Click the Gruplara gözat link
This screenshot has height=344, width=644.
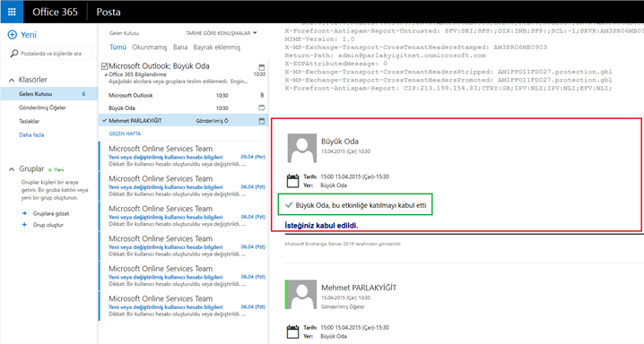51,213
